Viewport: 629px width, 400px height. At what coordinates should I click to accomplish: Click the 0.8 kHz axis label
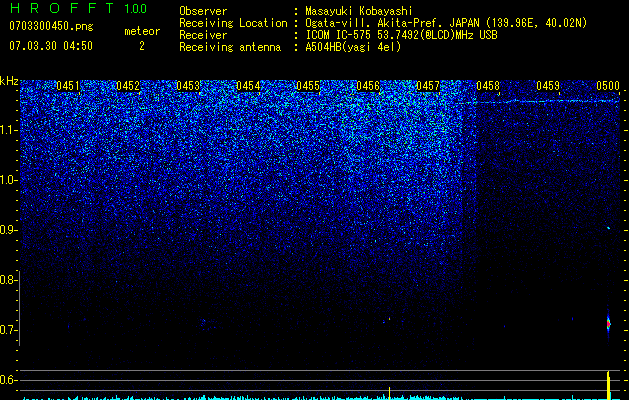coord(9,280)
